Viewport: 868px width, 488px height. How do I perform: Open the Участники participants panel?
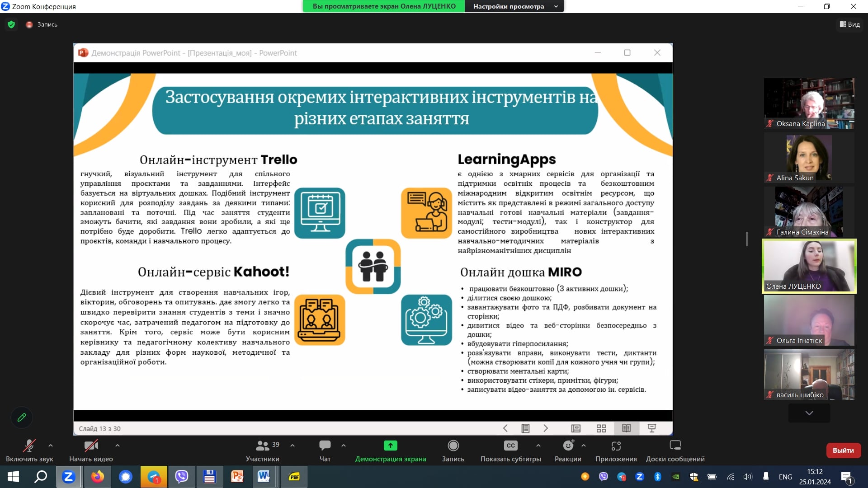[263, 450]
